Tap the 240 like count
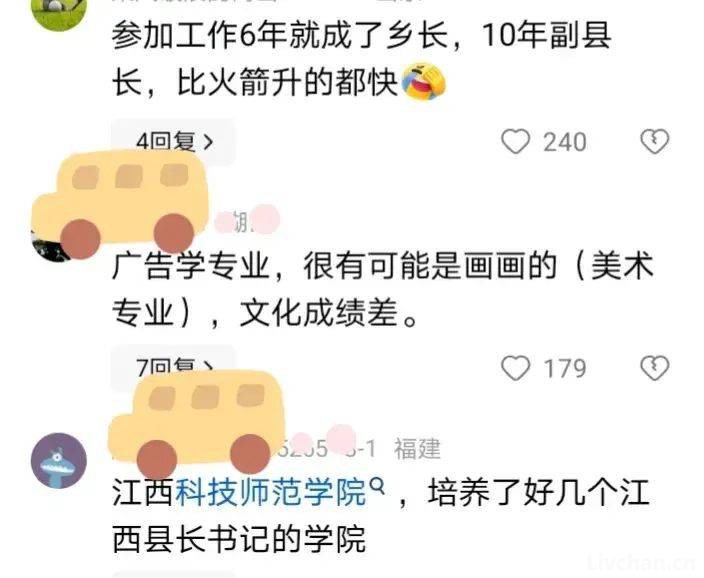This screenshot has width=704, height=578. (x=565, y=142)
